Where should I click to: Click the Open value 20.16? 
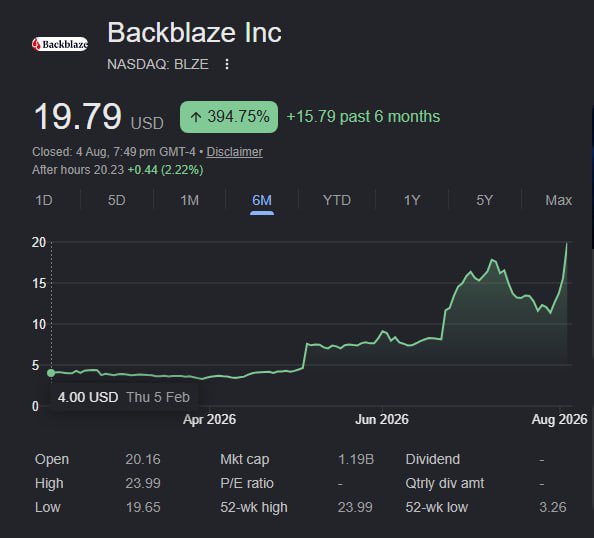[x=143, y=459]
